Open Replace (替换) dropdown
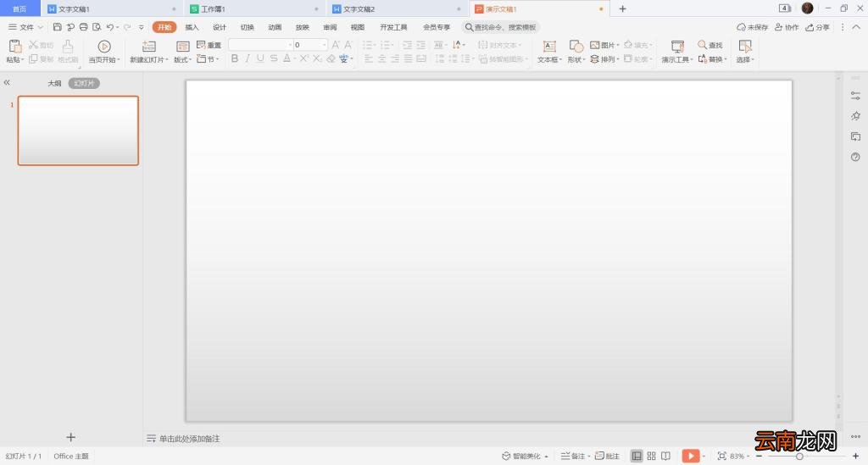The image size is (868, 465). (712, 58)
